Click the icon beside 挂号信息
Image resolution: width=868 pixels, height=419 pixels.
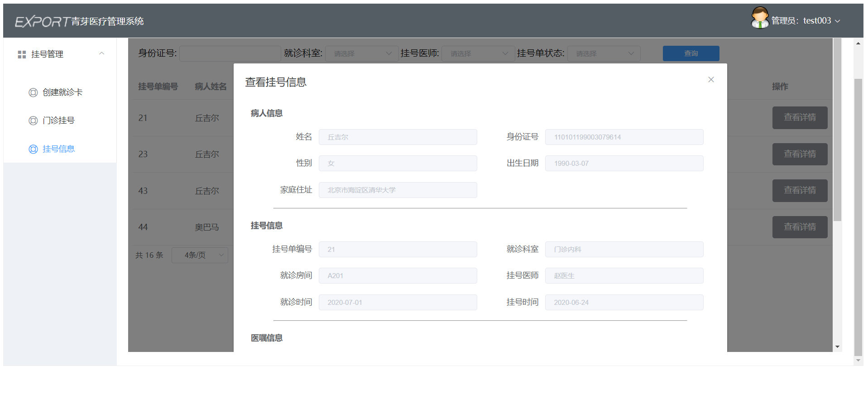(33, 149)
